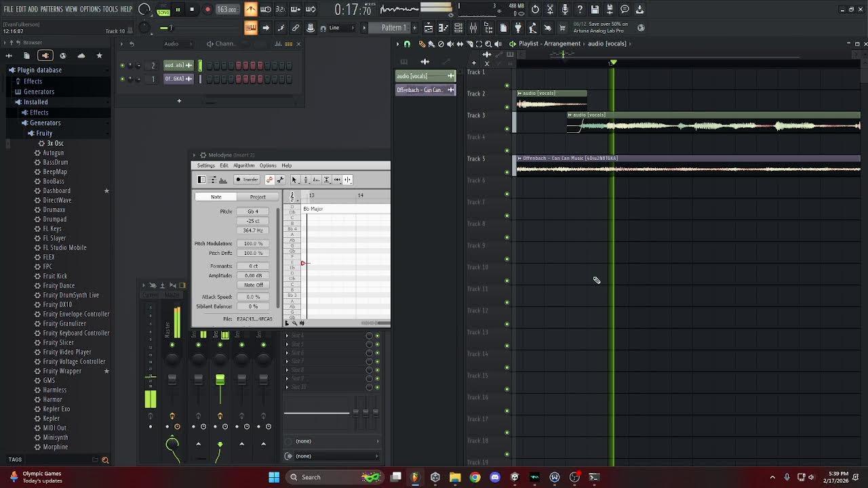Open File Explorer from the taskbar
868x488 pixels.
pos(455,477)
